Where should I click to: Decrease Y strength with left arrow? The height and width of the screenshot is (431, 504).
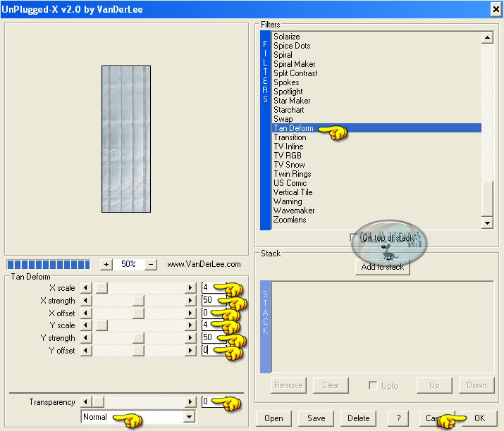pos(86,338)
